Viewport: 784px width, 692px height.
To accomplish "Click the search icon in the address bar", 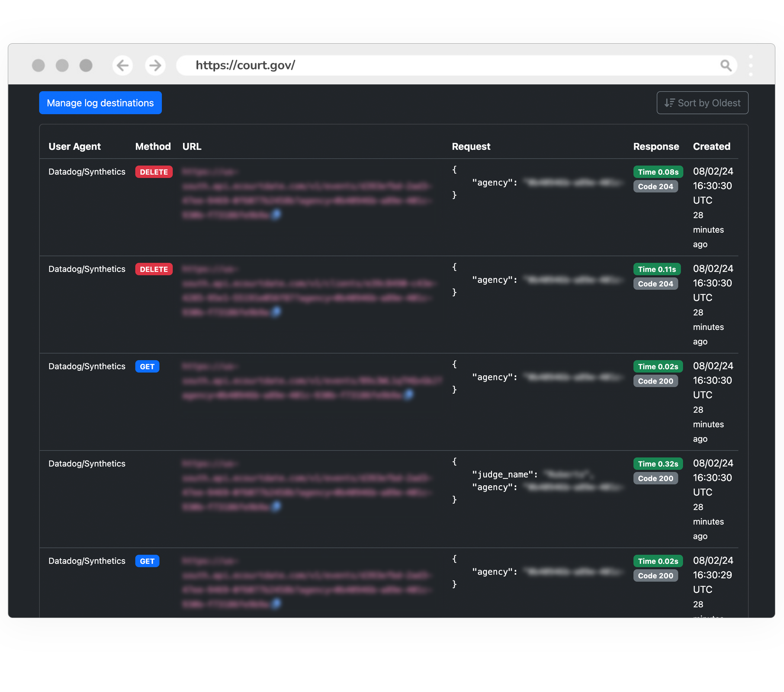I will (x=726, y=65).
